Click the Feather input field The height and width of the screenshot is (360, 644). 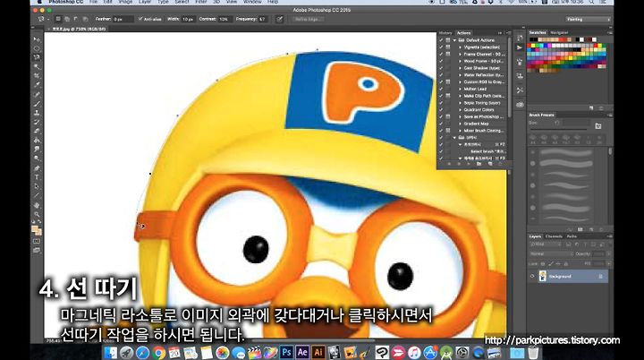pos(123,19)
